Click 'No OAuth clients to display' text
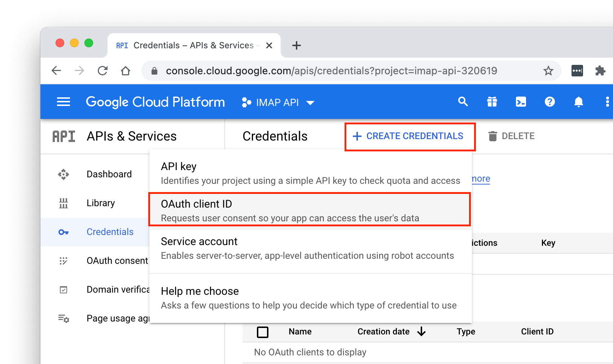 [310, 352]
